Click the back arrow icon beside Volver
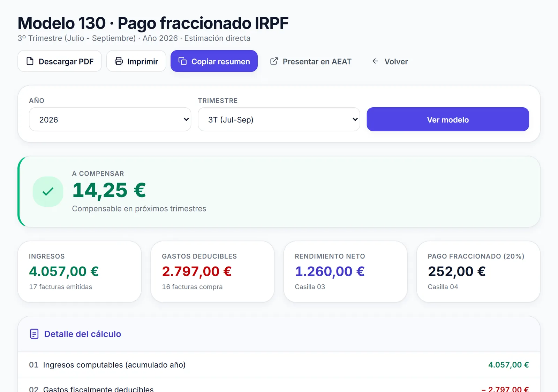 point(375,61)
